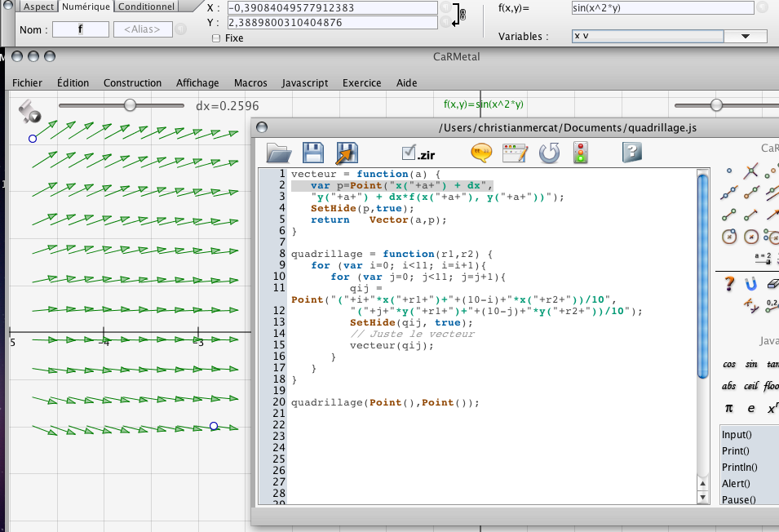779x532 pixels.
Task: Click the speech bubble comment icon
Action: tap(482, 153)
